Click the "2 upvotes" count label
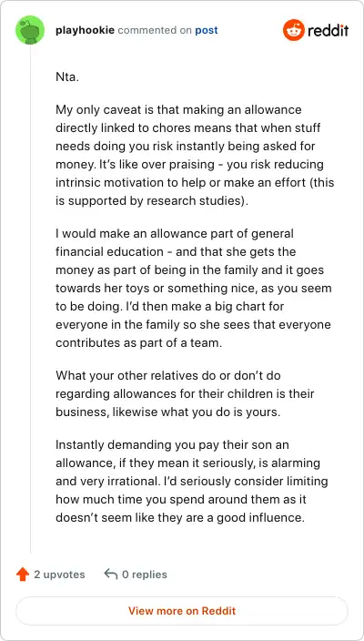Screen dimensions: 364x641 click(x=59, y=575)
